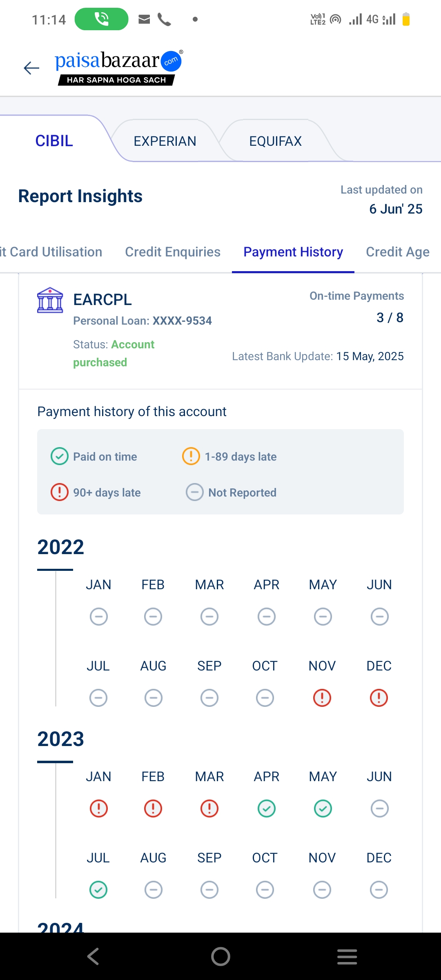This screenshot has height=980, width=441.
Task: Tap the July 2023 paid-on-time checkmark
Action: tap(98, 890)
